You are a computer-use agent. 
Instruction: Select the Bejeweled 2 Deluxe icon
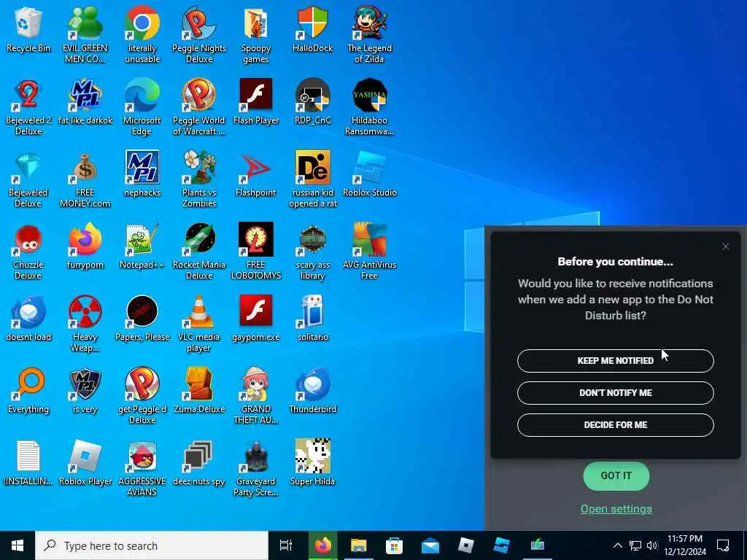coord(28,95)
